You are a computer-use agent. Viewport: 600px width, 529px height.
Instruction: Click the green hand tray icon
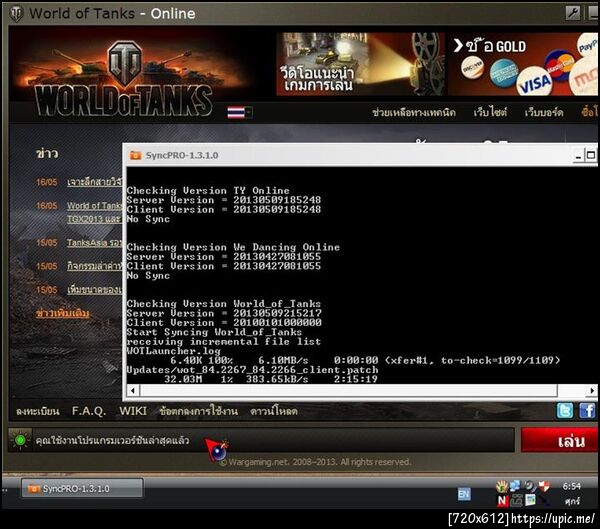[x=502, y=486]
